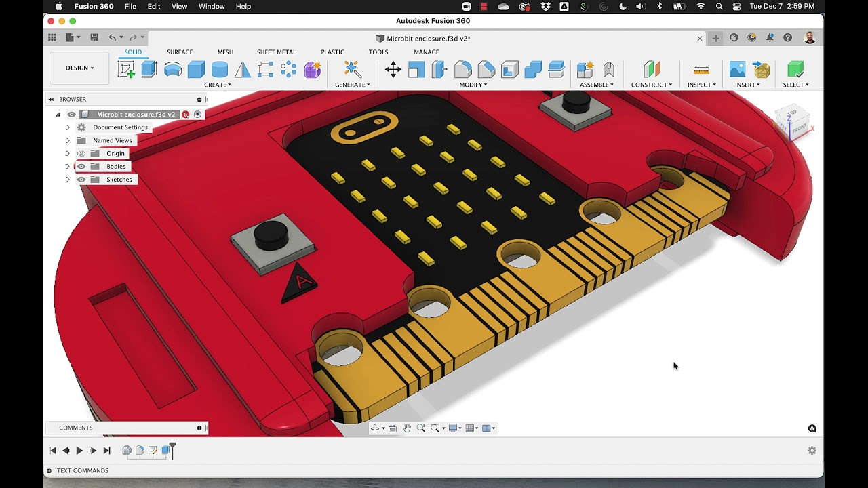Activate the root component radio button
Screen dimensions: 868x488
pos(197,115)
